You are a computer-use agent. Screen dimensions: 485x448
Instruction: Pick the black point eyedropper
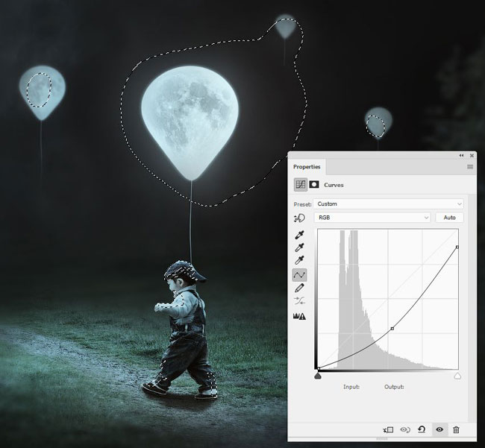(299, 235)
